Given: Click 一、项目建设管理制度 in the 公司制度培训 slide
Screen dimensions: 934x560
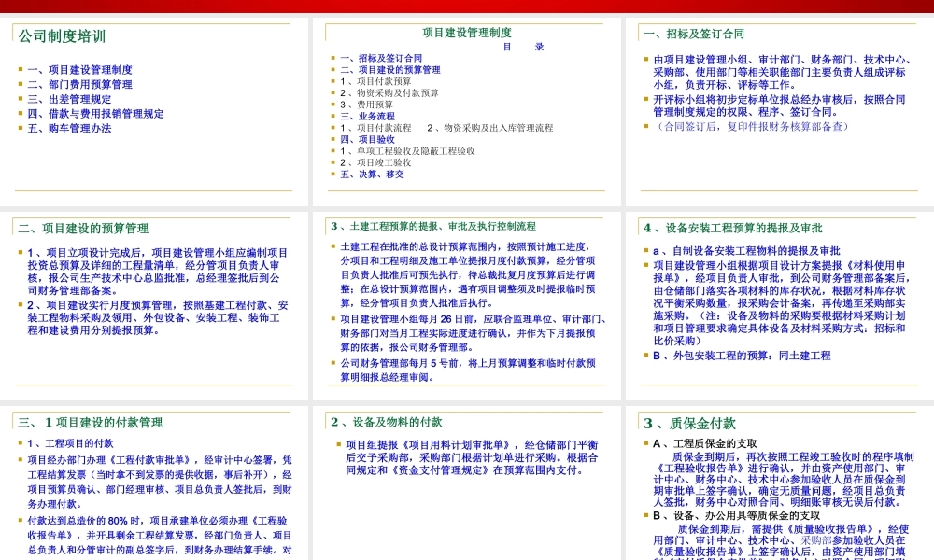Looking at the screenshot, I should pyautogui.click(x=79, y=70).
